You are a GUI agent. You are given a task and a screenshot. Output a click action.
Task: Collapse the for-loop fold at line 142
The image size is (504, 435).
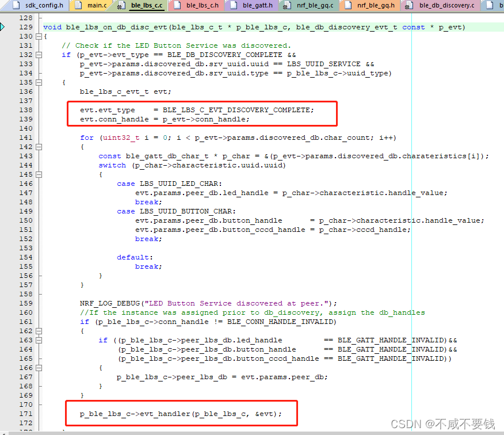click(38, 146)
